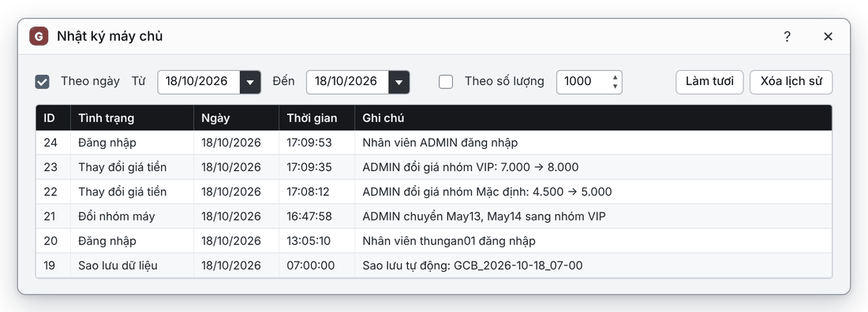
Task: Sort by the ID column header
Action: (53, 118)
